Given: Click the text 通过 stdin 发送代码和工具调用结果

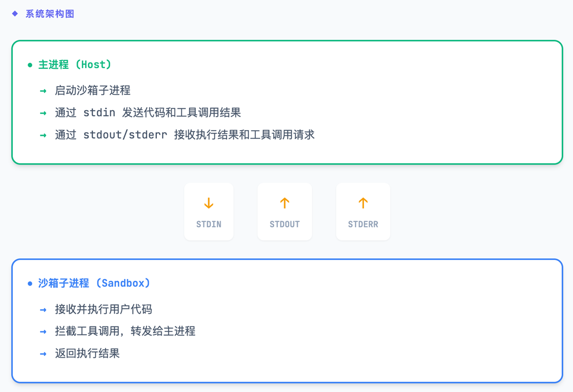Looking at the screenshot, I should 148,113.
